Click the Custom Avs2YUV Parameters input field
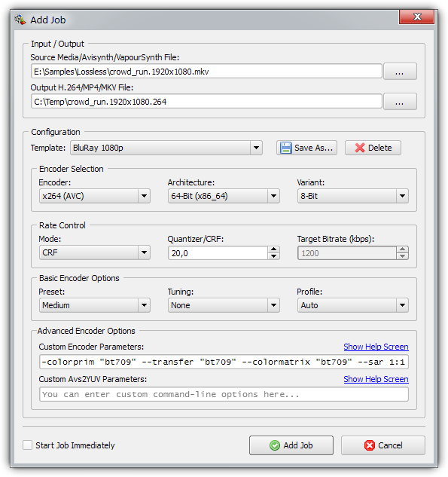The height and width of the screenshot is (477, 448). pyautogui.click(x=224, y=394)
